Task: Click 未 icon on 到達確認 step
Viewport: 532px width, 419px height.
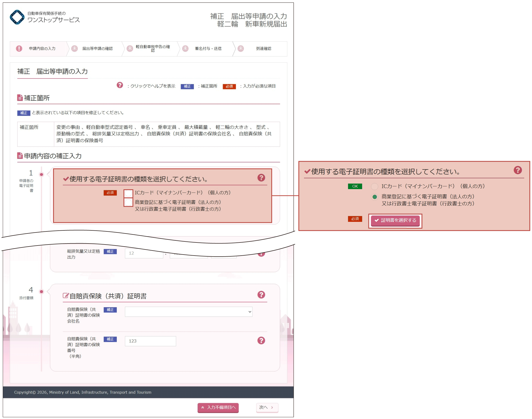Action: 241,49
